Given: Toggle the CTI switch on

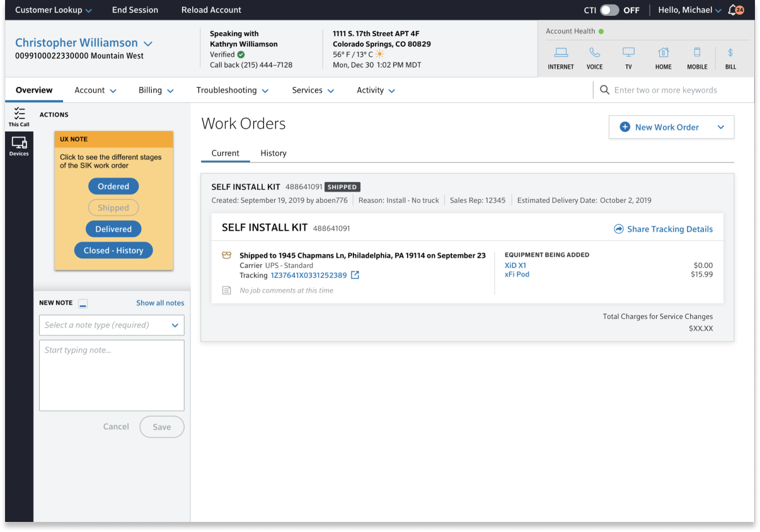Looking at the screenshot, I should coord(609,10).
